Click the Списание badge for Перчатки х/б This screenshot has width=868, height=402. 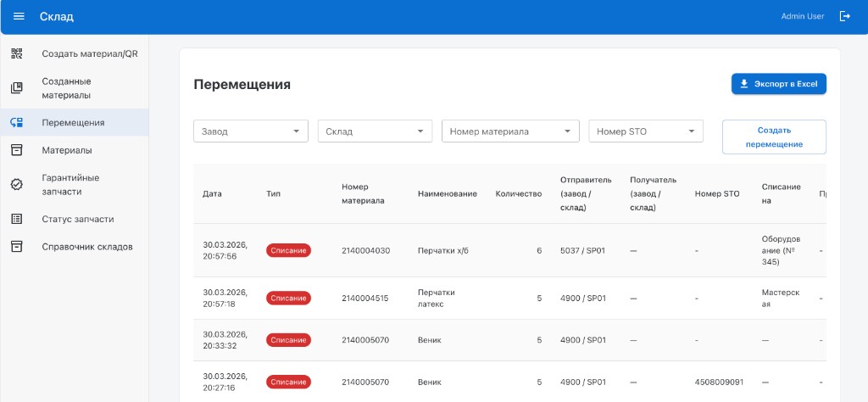[x=288, y=250]
